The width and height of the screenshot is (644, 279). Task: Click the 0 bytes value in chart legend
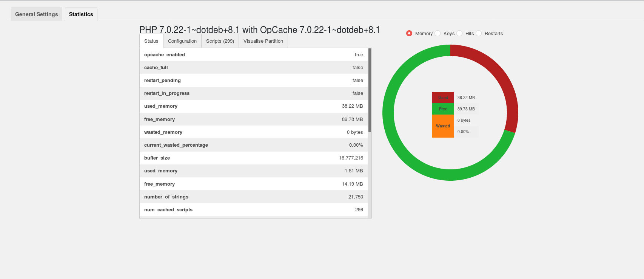pyautogui.click(x=464, y=120)
